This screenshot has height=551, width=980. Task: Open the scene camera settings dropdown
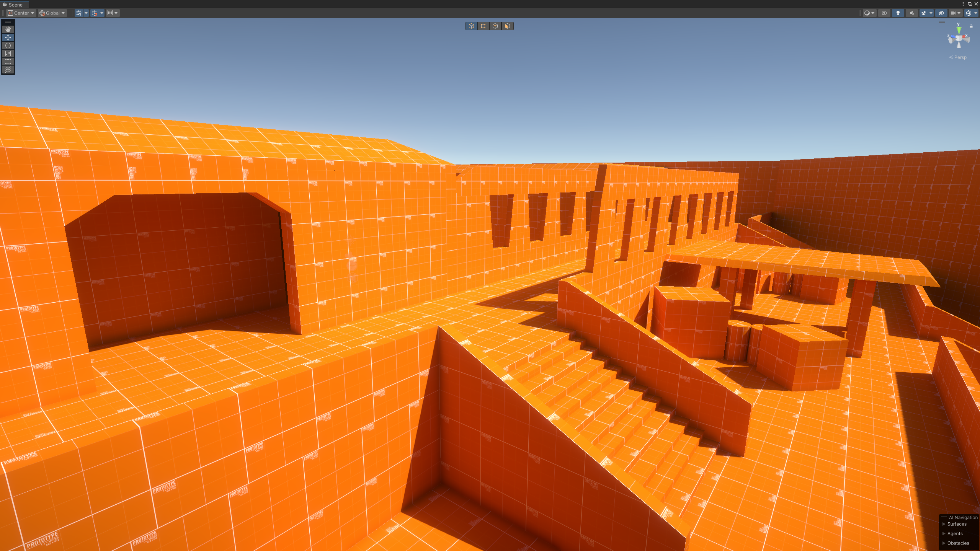[955, 13]
